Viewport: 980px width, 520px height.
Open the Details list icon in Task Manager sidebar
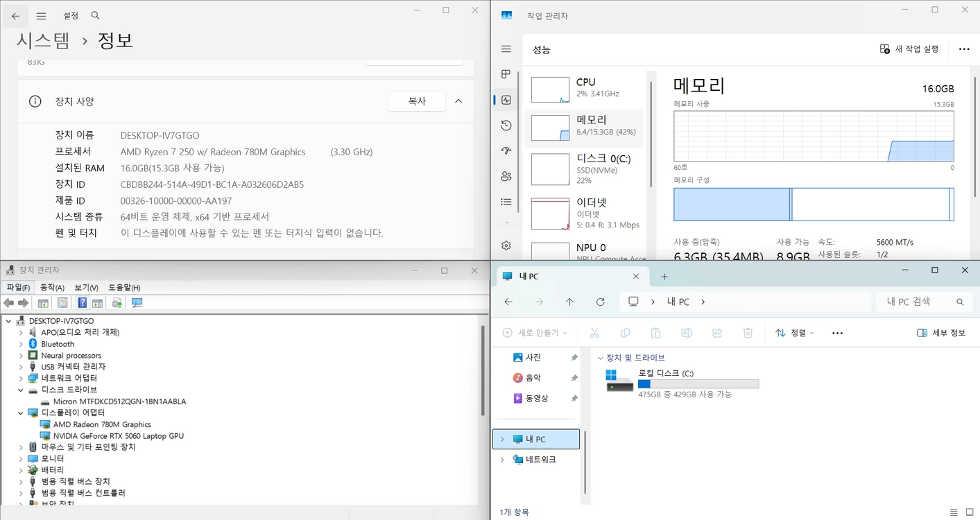coord(506,202)
